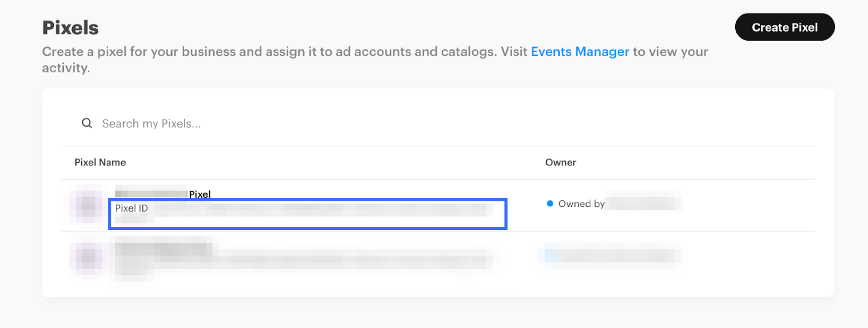This screenshot has height=328, width=868.
Task: Click the second row's blurred pixel name
Action: pos(163,248)
